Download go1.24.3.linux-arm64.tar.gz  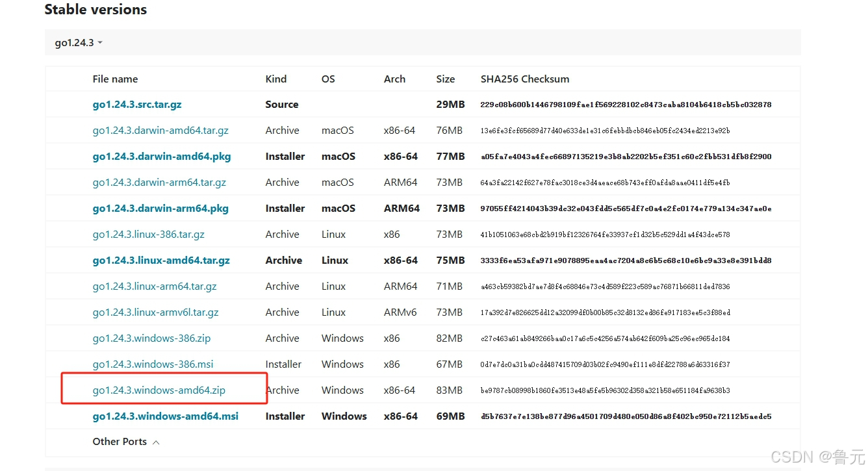point(155,286)
